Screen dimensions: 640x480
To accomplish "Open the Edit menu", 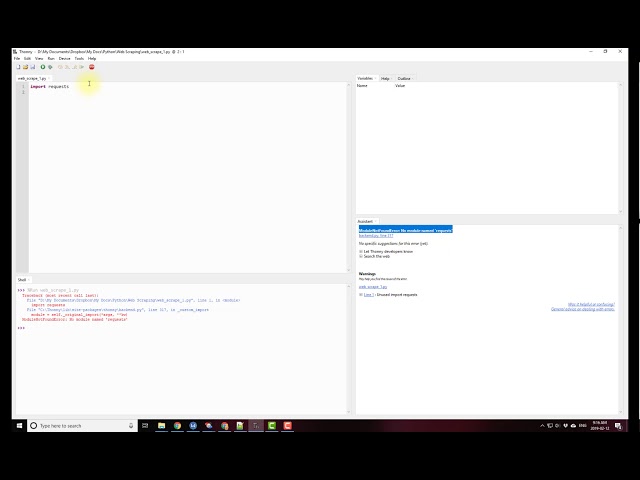I will pyautogui.click(x=27, y=58).
